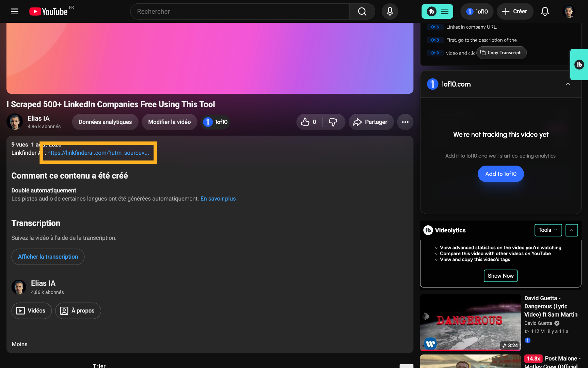Click the video player area
588x368 pixels.
point(210,58)
